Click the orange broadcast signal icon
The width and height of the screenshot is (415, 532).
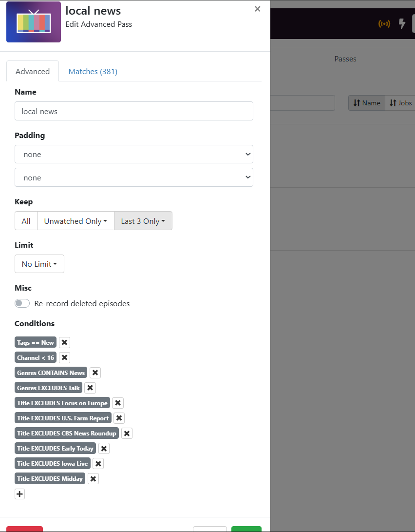(x=384, y=23)
